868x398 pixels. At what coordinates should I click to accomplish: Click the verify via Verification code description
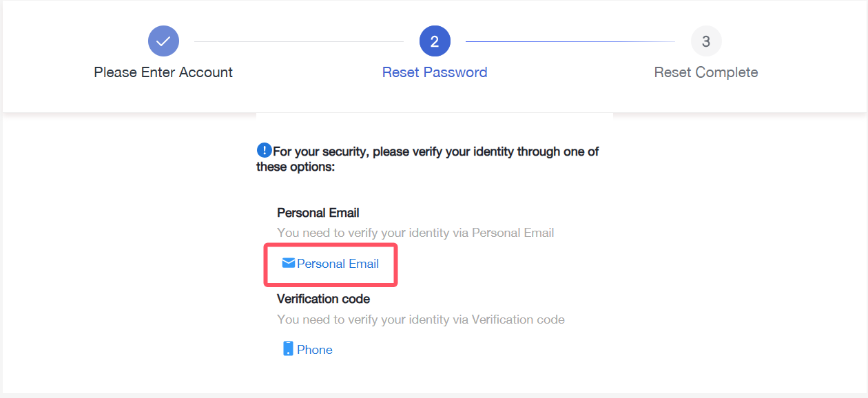click(421, 320)
